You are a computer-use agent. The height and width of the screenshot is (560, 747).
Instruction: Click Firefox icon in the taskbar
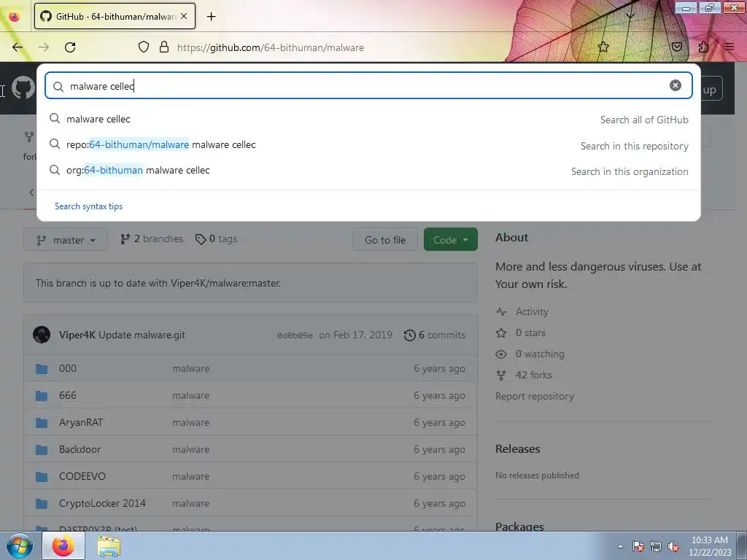click(x=63, y=545)
